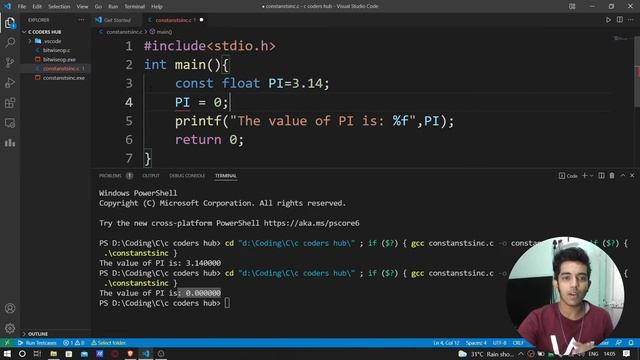Screen dimensions: 640x360
Task: Open editor More Actions ellipsis
Action: coord(631,20)
